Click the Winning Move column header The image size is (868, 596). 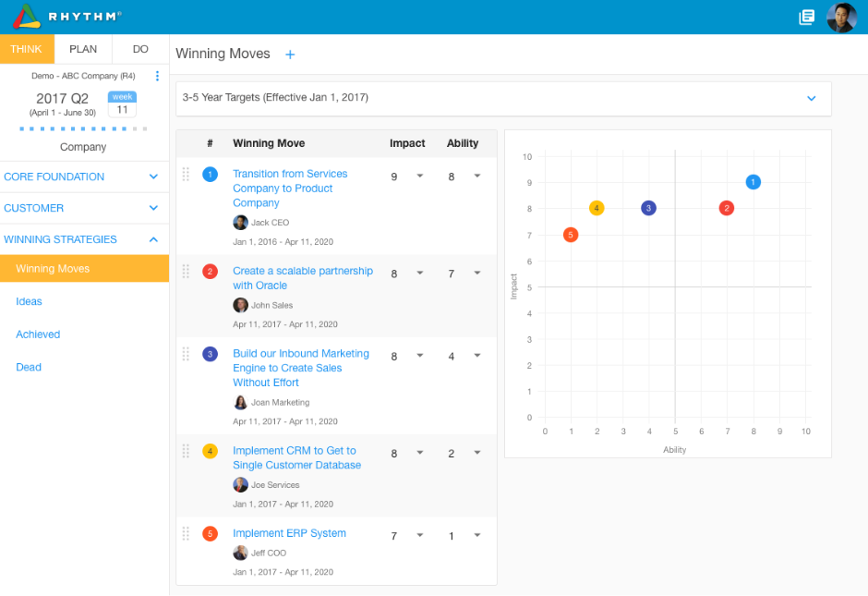[x=269, y=143]
